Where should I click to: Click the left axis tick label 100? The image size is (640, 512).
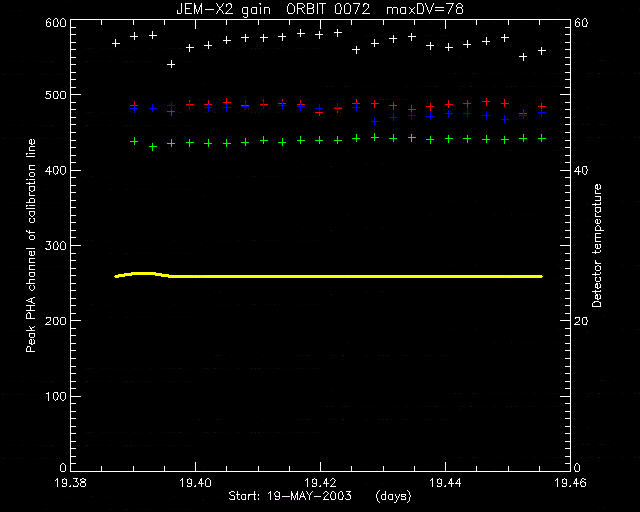[x=56, y=396]
